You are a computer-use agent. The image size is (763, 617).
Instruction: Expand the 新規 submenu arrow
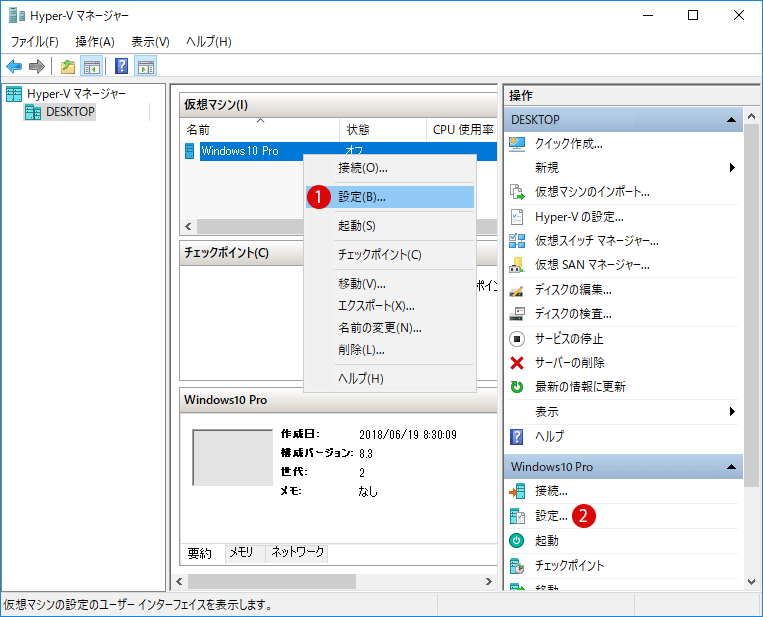(732, 167)
